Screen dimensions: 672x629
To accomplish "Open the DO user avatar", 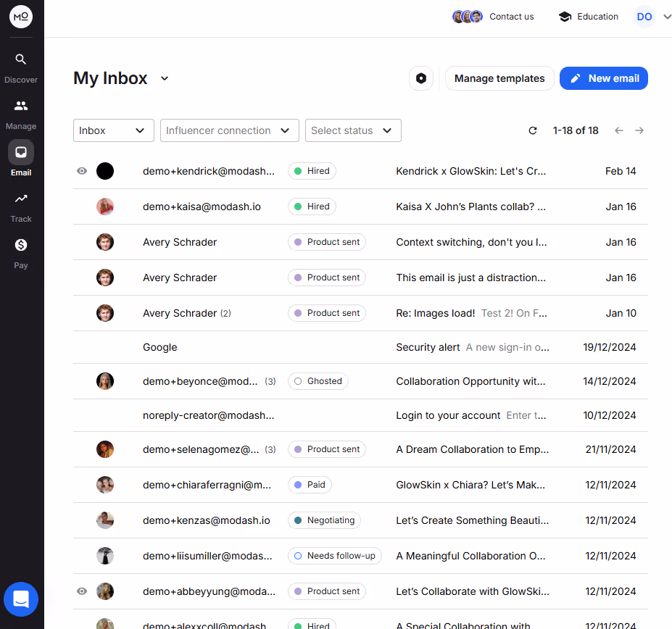I will (644, 17).
